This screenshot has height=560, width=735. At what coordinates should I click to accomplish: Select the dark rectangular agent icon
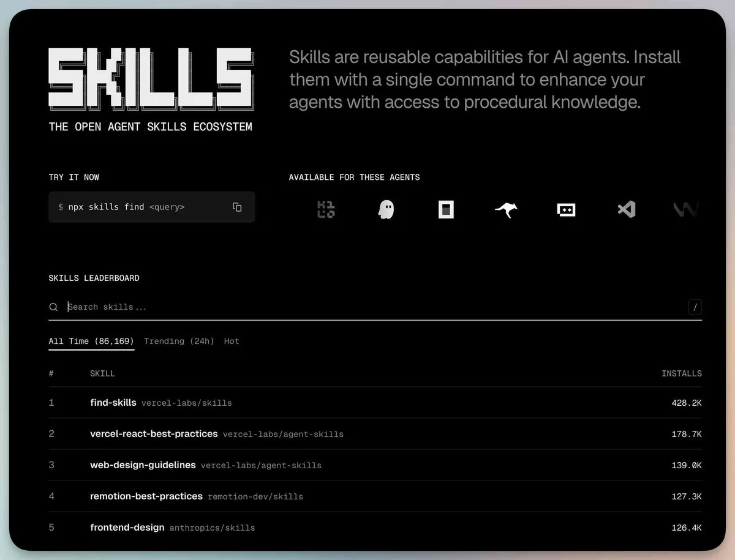[x=446, y=209]
